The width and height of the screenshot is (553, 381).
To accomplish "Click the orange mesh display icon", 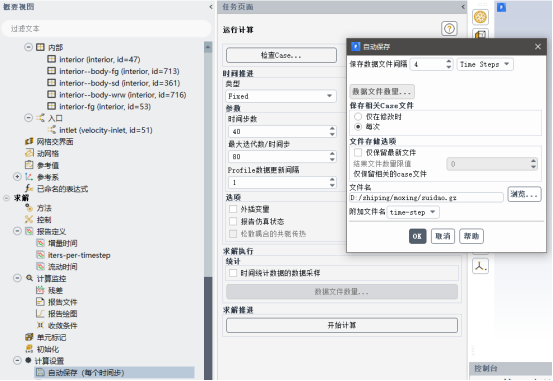I will (480, 17).
